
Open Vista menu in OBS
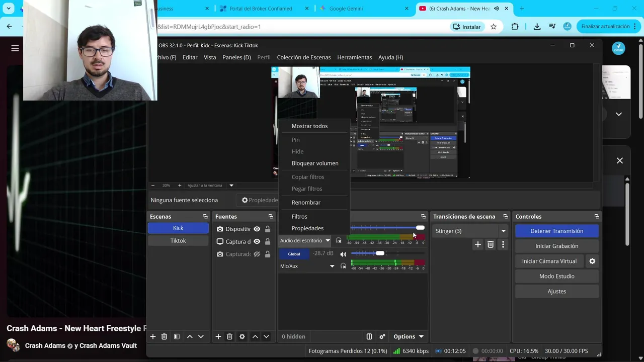pos(210,57)
